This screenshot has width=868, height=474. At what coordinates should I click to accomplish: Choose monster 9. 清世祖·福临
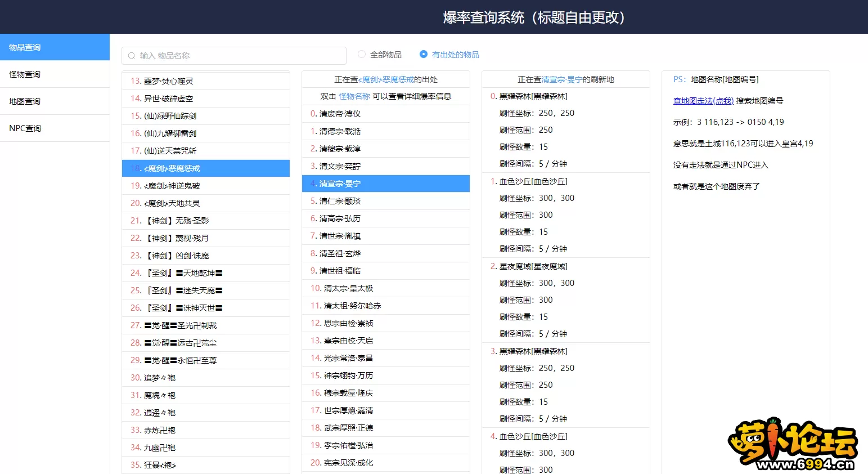pos(386,271)
